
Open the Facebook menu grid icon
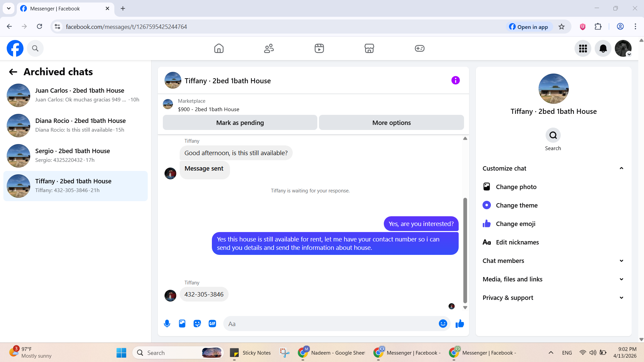coord(583,48)
